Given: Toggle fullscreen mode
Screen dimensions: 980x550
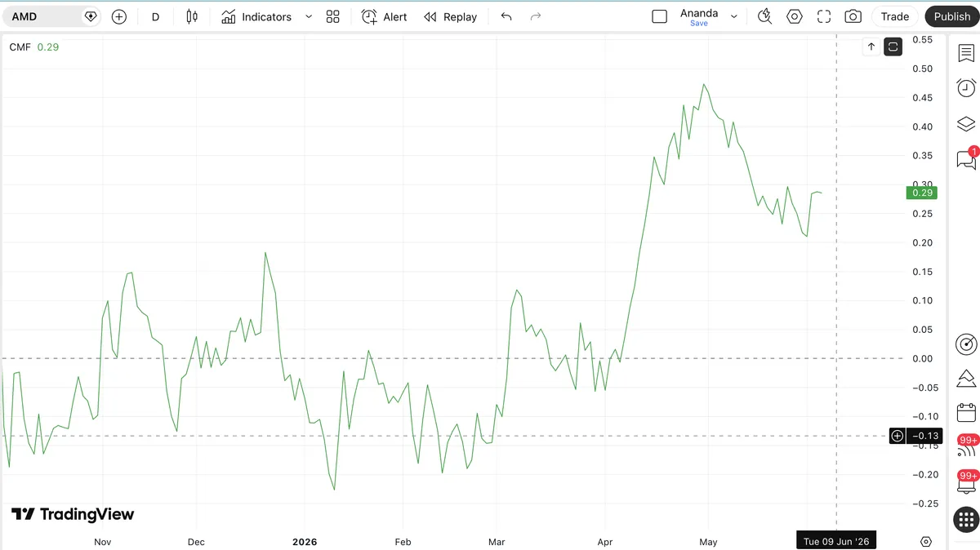Looking at the screenshot, I should (824, 16).
